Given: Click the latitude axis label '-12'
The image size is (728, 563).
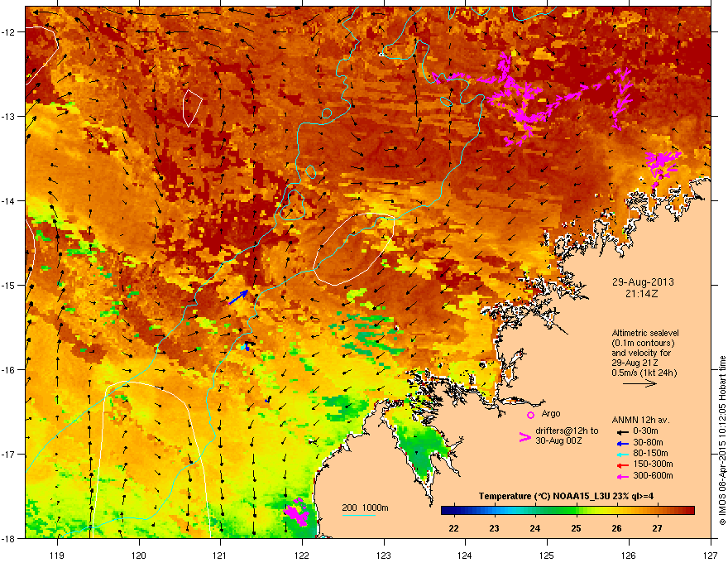Looking at the screenshot, I should coord(8,32).
